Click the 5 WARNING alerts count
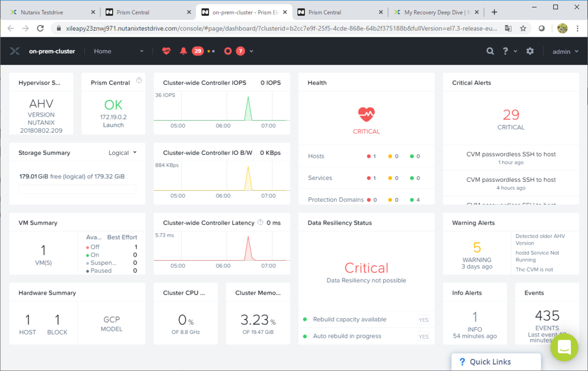This screenshot has width=588, height=371. pyautogui.click(x=477, y=251)
